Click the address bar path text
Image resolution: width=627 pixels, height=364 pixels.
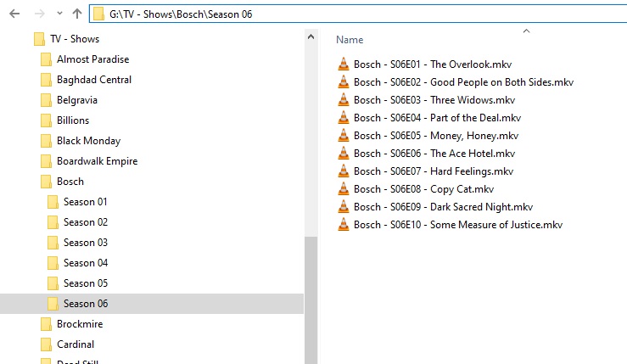pos(181,14)
